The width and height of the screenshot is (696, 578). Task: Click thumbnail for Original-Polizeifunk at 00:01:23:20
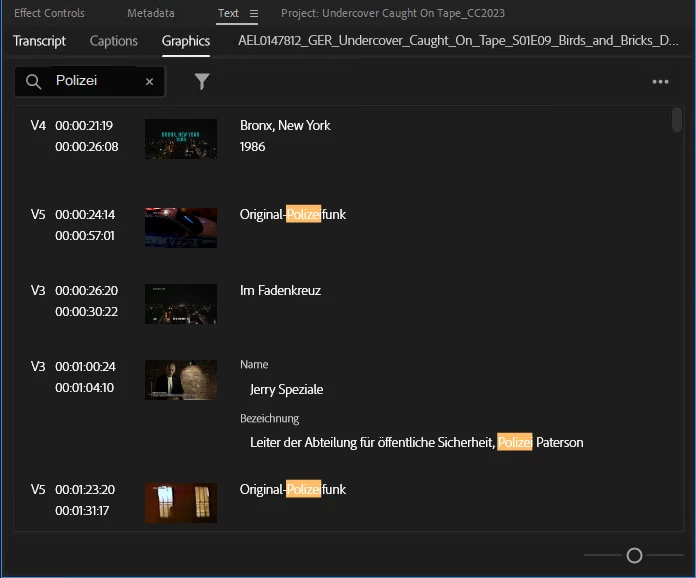pos(181,503)
